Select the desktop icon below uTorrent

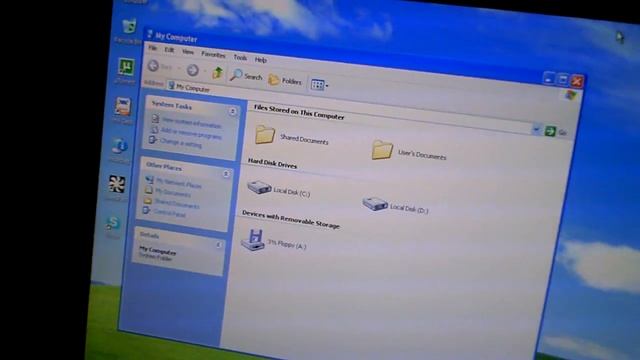point(122,107)
